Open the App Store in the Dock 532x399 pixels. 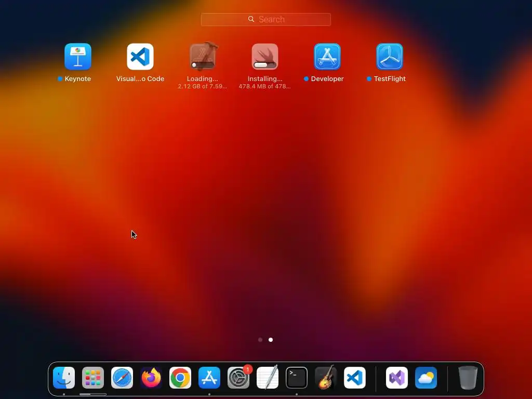point(209,378)
